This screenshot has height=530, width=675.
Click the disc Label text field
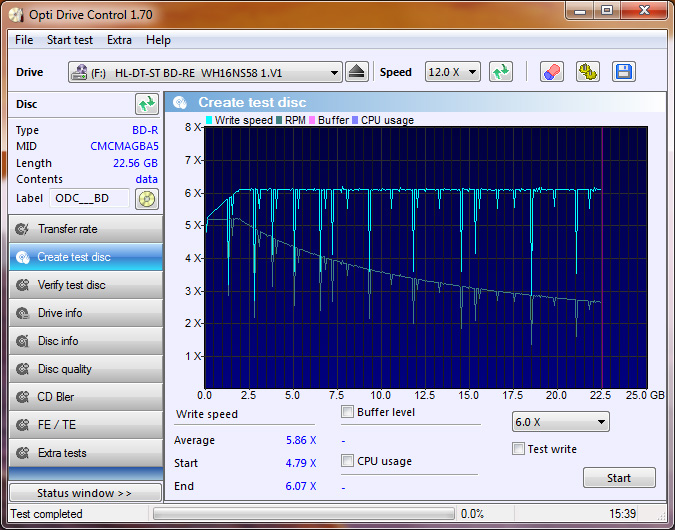click(90, 198)
